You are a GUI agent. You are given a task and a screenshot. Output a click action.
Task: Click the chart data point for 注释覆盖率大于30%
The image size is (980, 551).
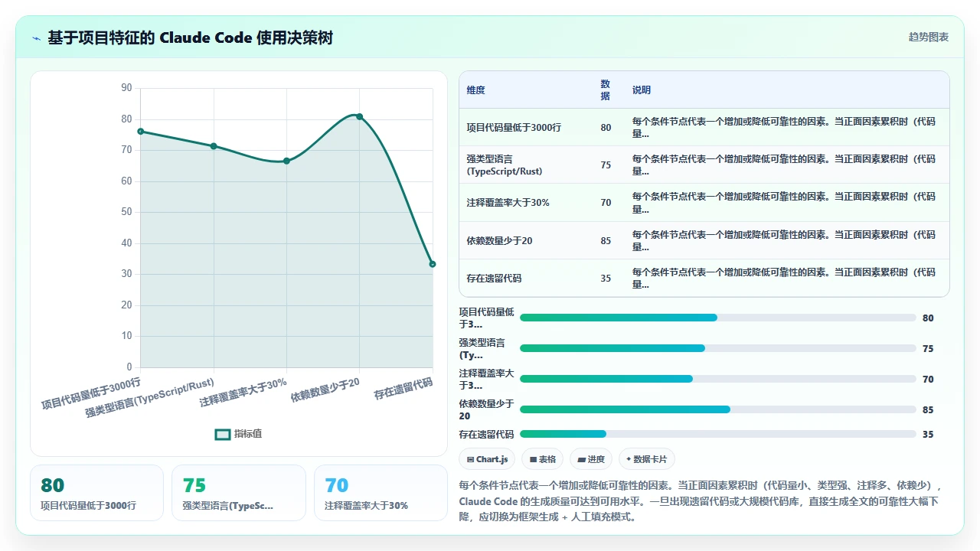[x=286, y=161]
